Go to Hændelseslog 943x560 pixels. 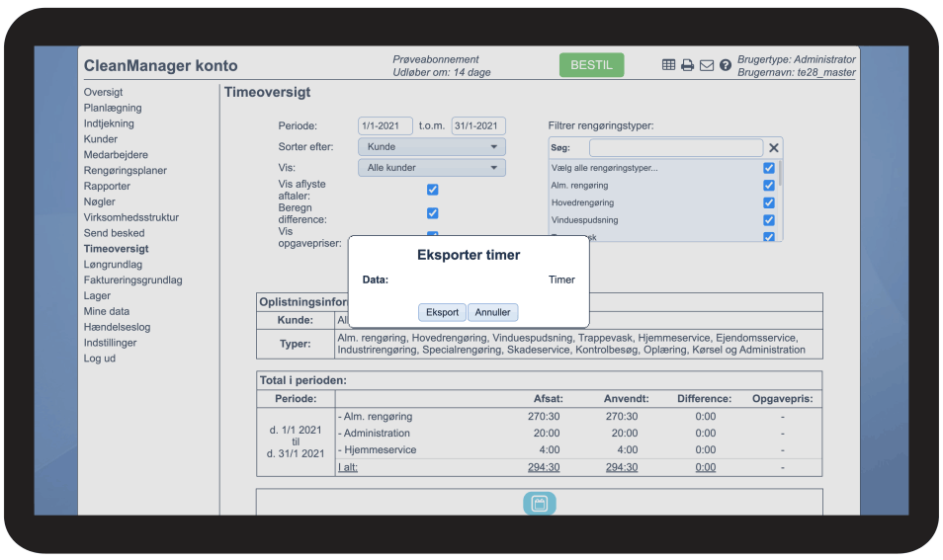point(117,326)
